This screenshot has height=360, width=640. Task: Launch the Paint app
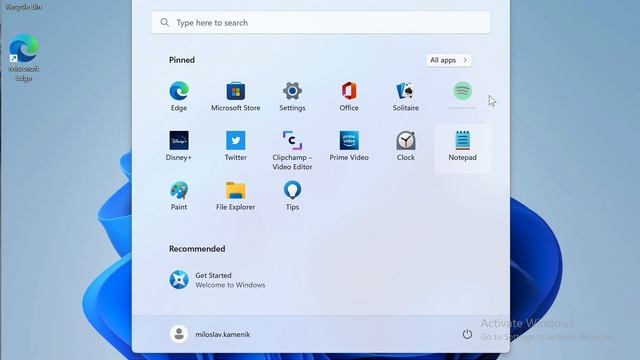pos(179,196)
